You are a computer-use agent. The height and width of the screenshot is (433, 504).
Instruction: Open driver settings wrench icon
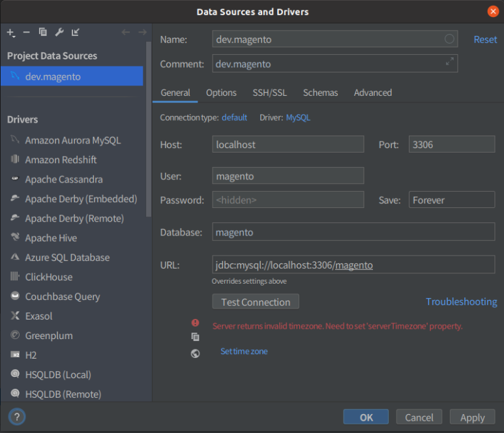click(59, 32)
